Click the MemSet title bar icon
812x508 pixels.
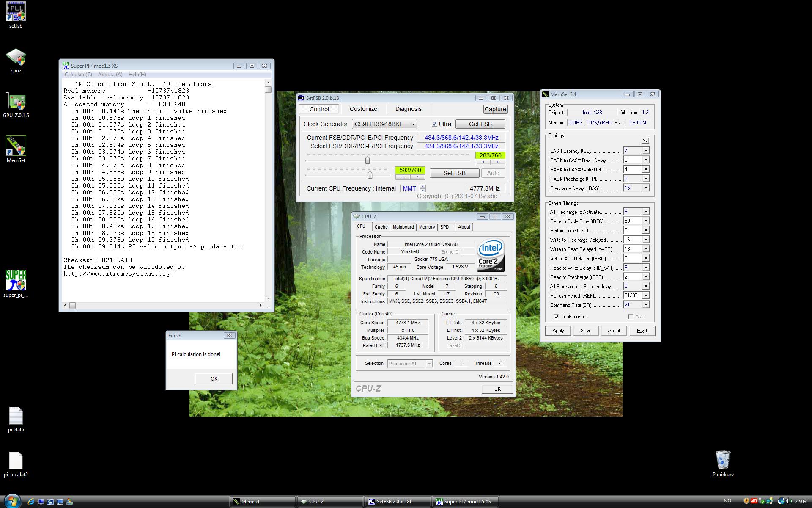pos(545,94)
